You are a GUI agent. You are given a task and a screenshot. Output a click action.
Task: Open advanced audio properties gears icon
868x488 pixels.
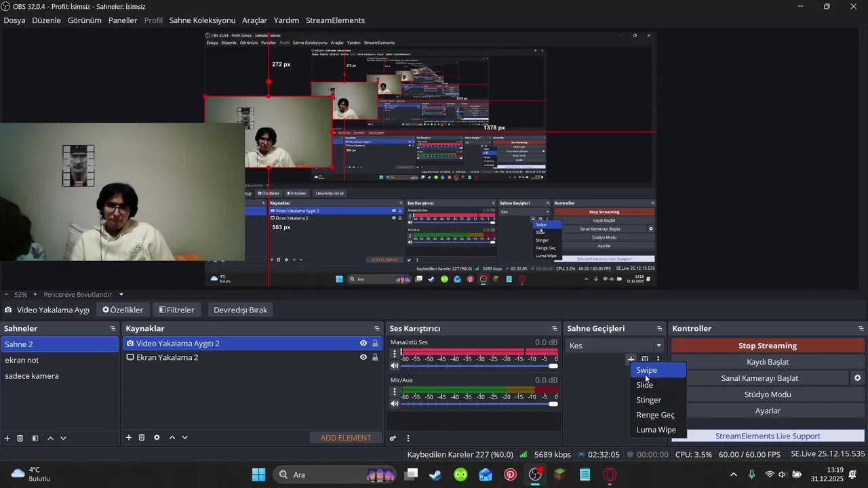[393, 439]
